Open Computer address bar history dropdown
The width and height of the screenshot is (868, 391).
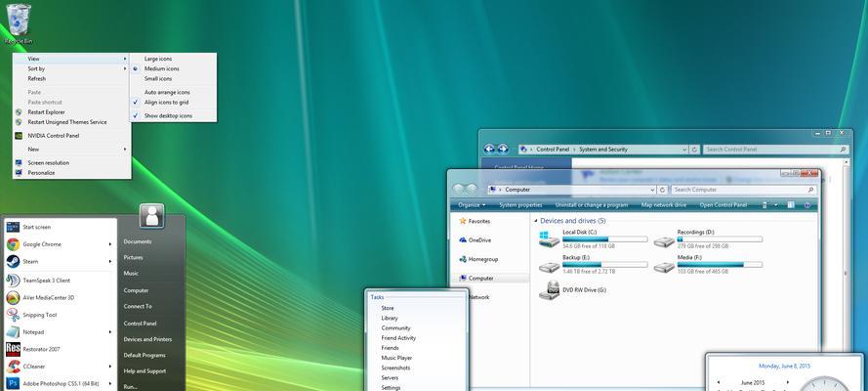[x=653, y=190]
